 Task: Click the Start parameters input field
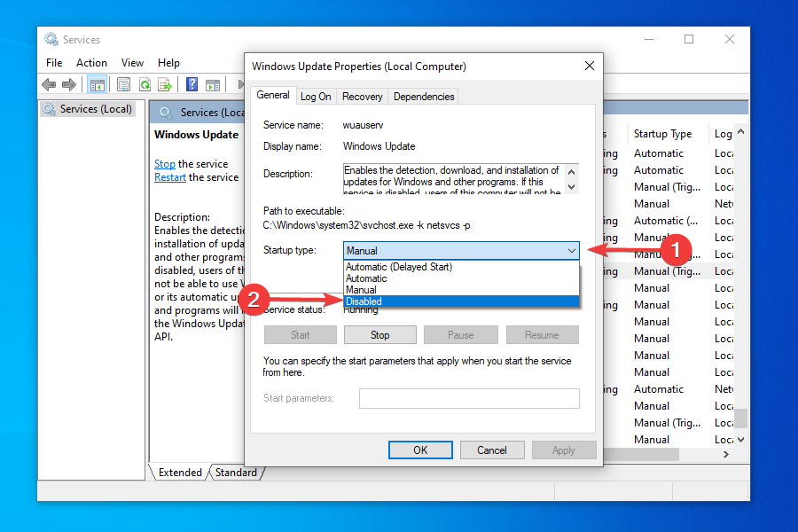coord(469,398)
